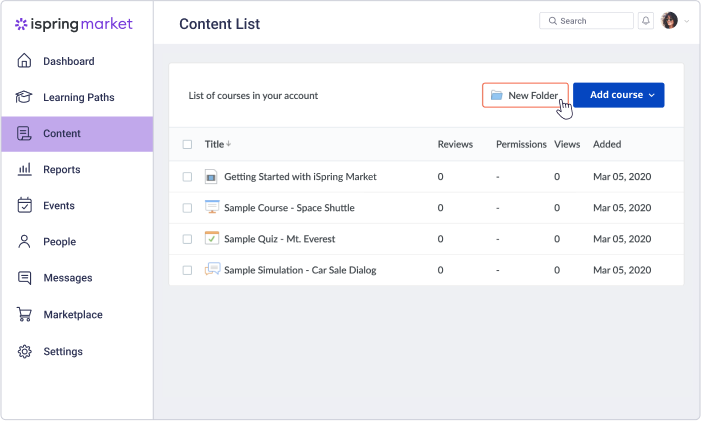Click Mar 05, 2020 date in Getting Started row
This screenshot has height=421, width=701.
pos(622,177)
